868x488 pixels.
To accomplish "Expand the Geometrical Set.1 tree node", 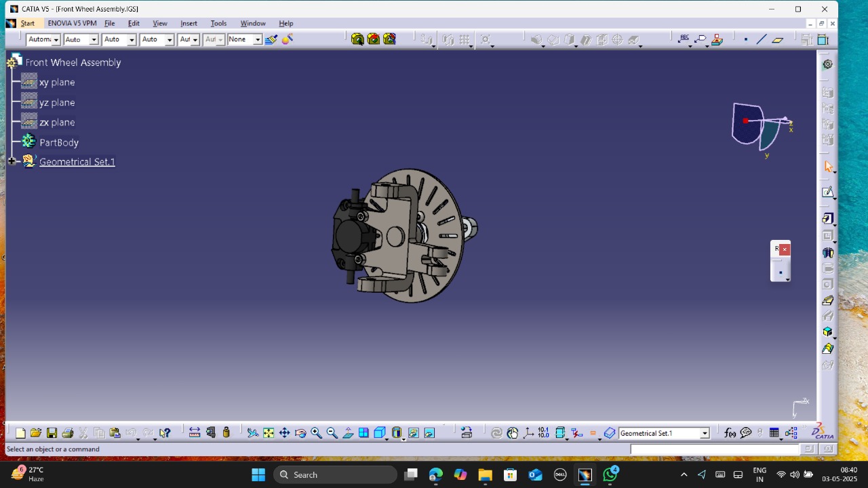I will tap(11, 161).
